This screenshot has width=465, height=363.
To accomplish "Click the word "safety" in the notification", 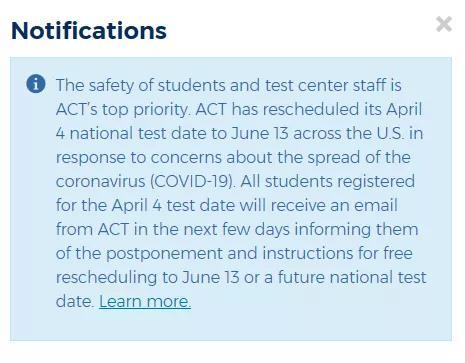I will pyautogui.click(x=111, y=85).
